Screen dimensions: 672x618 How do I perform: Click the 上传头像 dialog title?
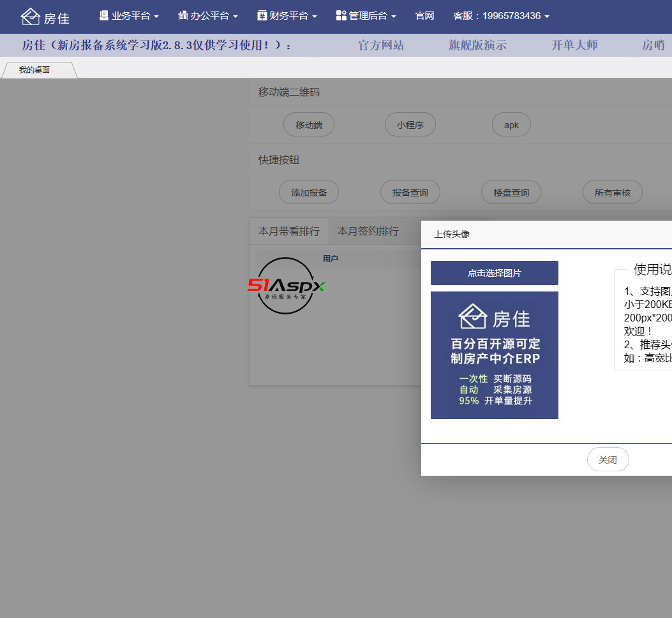(452, 234)
